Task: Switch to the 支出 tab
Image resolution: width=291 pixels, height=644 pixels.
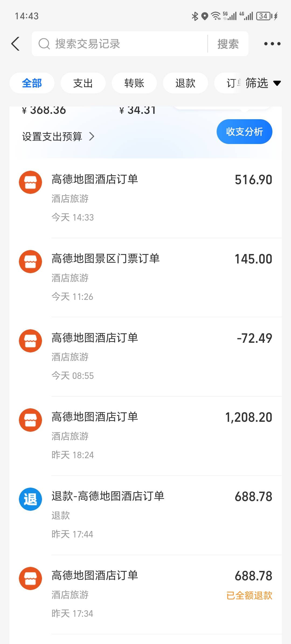Action: point(83,83)
